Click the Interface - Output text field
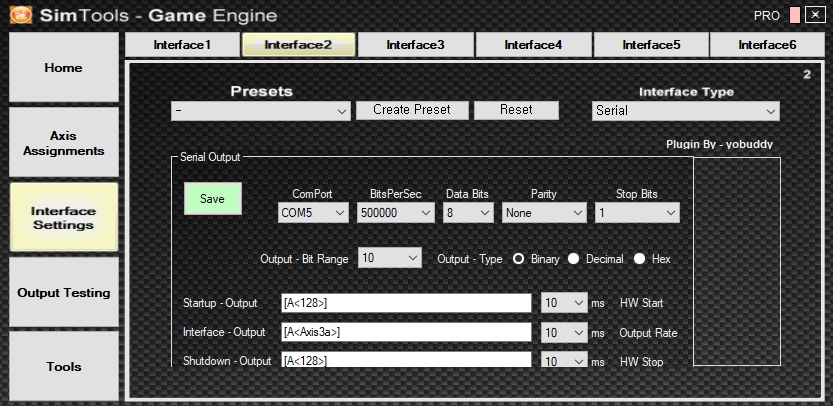The width and height of the screenshot is (833, 406). pyautogui.click(x=406, y=332)
